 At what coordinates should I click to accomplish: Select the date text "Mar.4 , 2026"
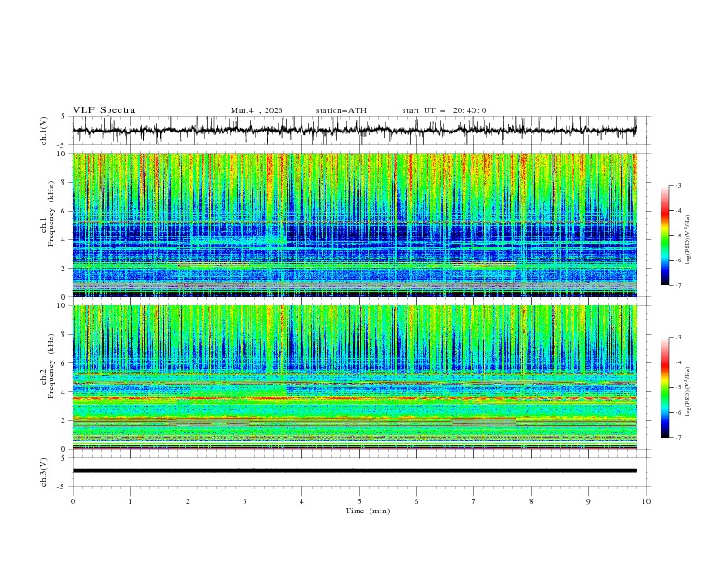click(x=256, y=110)
